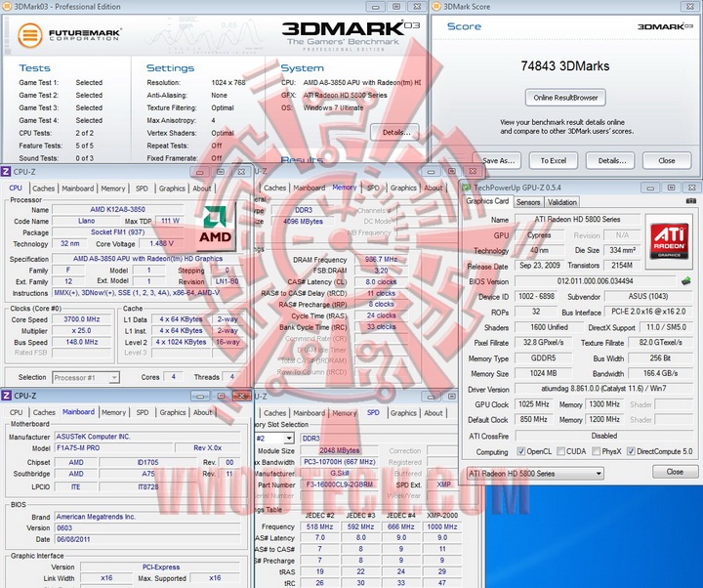Click the Socket FM1 (937) package value
Viewport: 703px width, 588px height.
[117, 232]
